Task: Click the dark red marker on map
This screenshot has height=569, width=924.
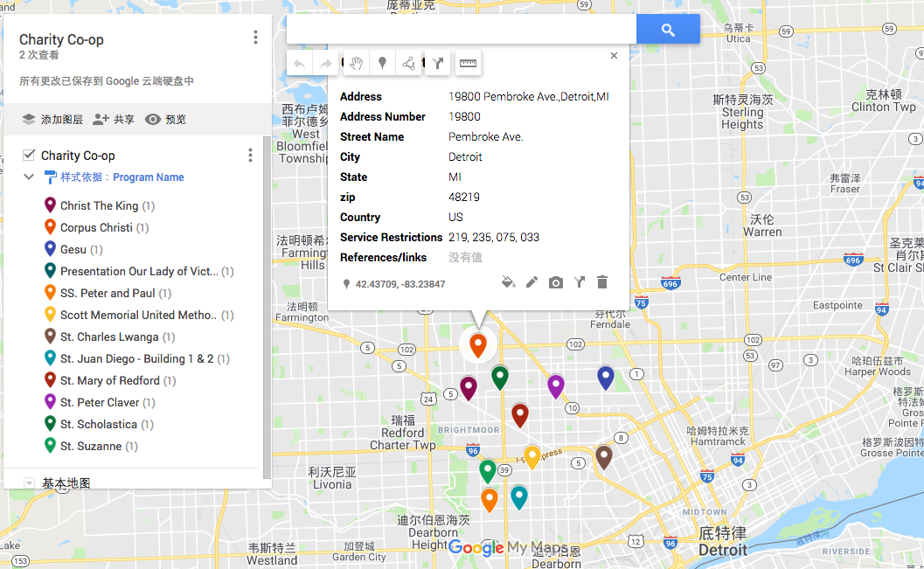Action: 520,414
